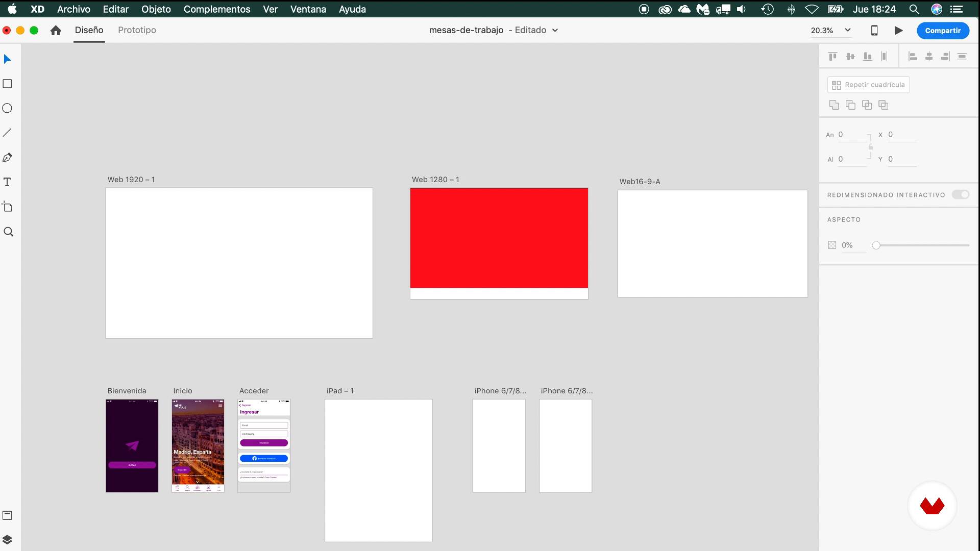Toggle the width-height lock icon

[871, 147]
